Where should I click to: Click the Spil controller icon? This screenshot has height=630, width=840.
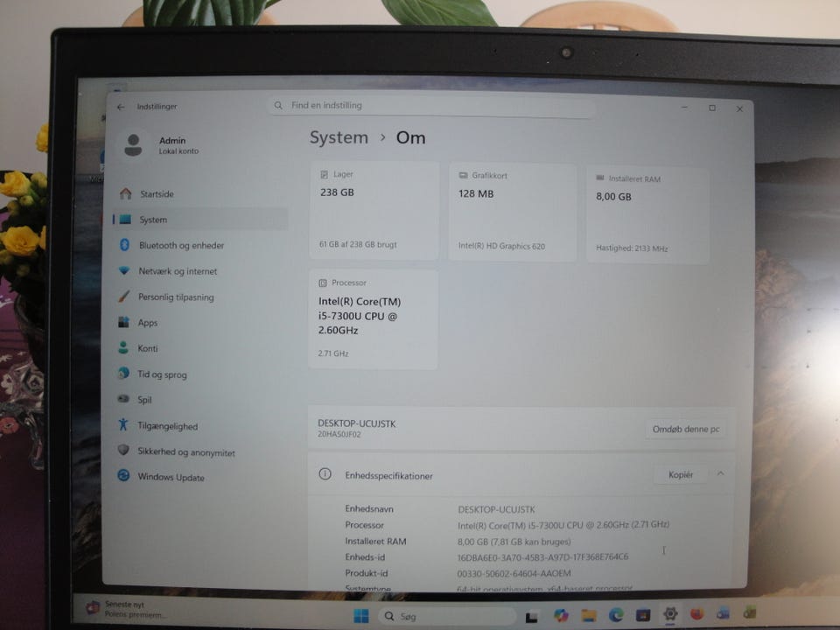click(x=123, y=399)
